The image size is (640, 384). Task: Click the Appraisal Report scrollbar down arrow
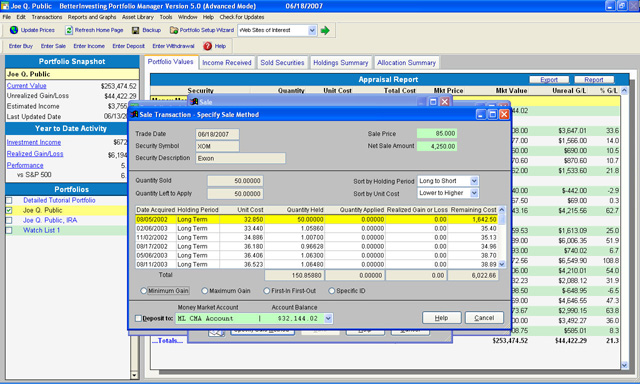point(624,365)
